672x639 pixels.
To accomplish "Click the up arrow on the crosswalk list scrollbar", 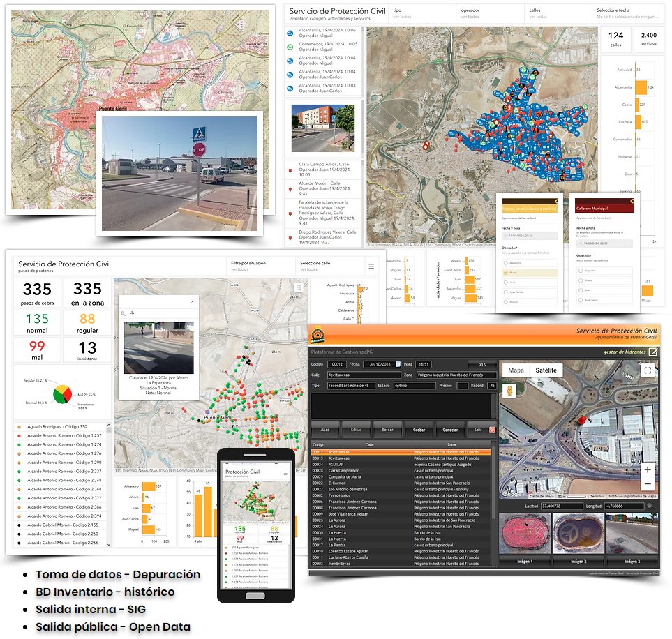I will coord(109,426).
